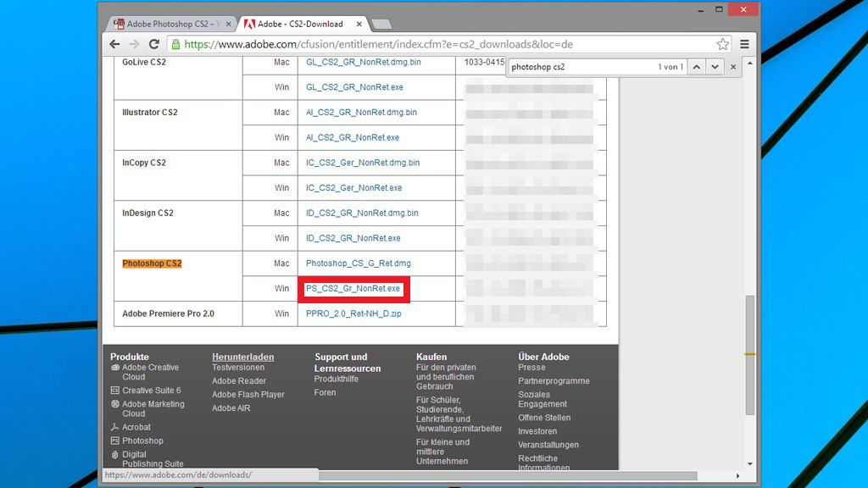This screenshot has width=868, height=488.
Task: Click the vertical scrollbar thumb
Action: point(750,355)
